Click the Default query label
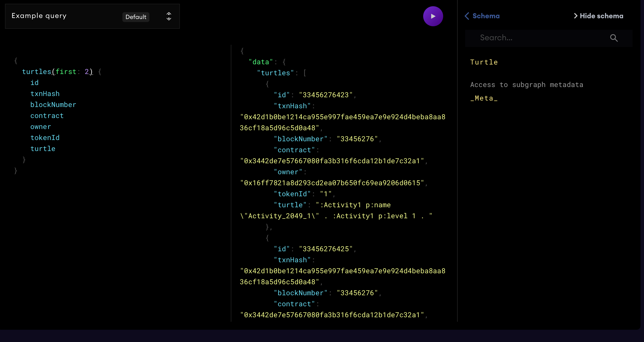The height and width of the screenshot is (342, 644). click(x=136, y=17)
